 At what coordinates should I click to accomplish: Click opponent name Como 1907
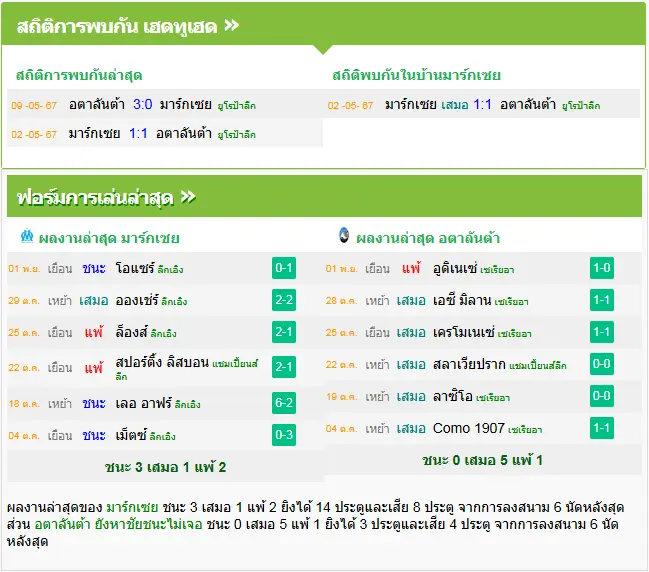469,428
